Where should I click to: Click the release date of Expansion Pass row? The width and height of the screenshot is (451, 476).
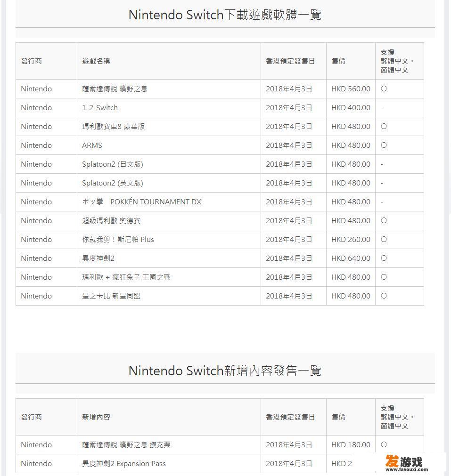click(x=289, y=463)
